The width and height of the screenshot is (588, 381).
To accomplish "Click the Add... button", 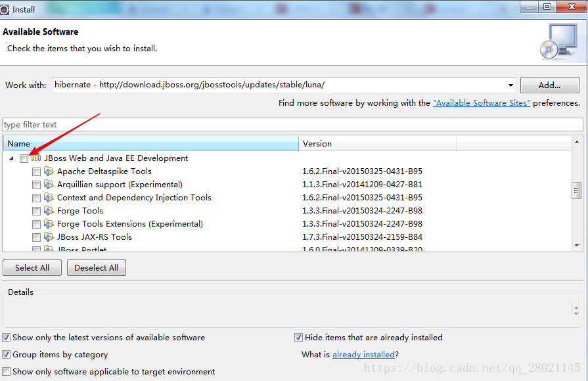I will (x=550, y=85).
